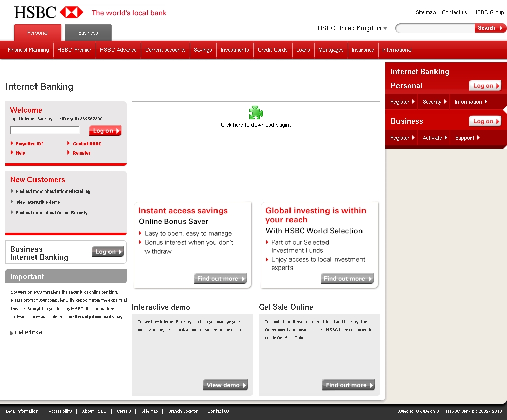507x420 pixels.
Task: Click Business Internet Banking Log on button
Action: pos(107,252)
